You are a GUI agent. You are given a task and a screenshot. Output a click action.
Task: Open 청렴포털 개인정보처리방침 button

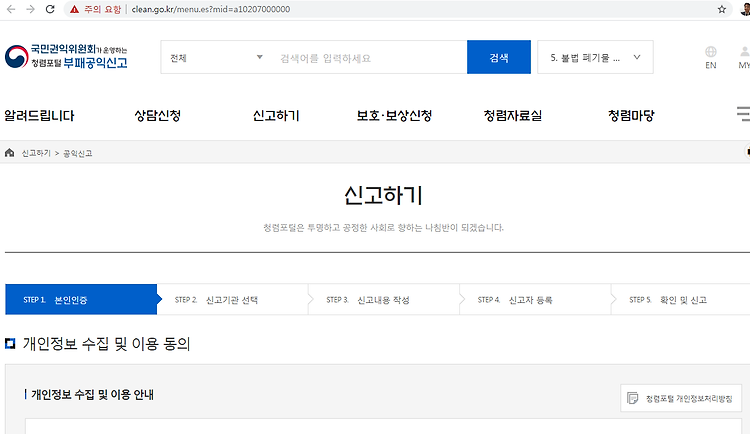point(680,398)
